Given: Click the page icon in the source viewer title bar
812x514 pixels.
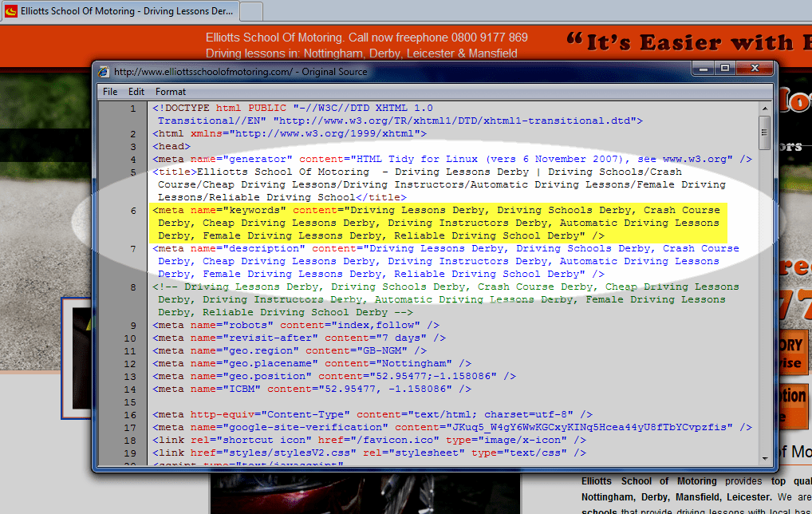Looking at the screenshot, I should click(x=103, y=71).
